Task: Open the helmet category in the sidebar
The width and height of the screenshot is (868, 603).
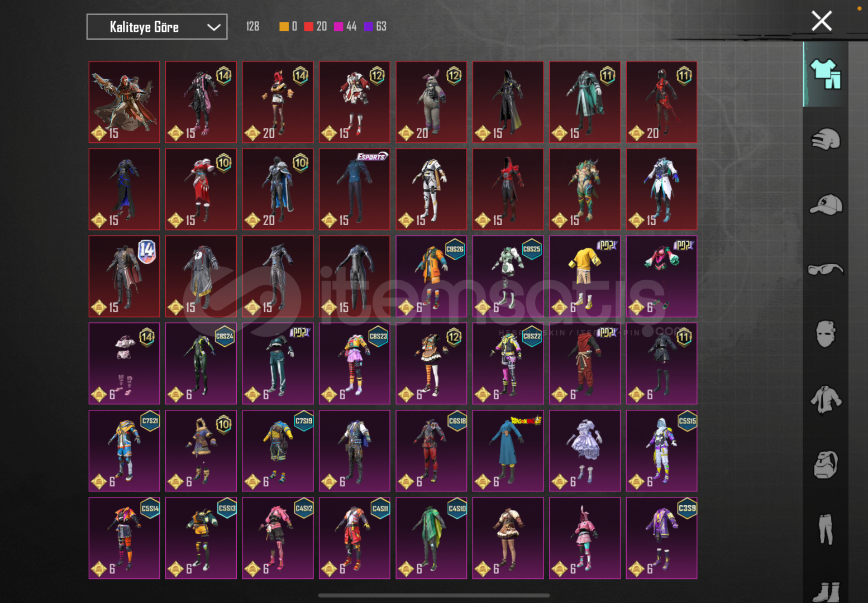Action: pos(826,139)
